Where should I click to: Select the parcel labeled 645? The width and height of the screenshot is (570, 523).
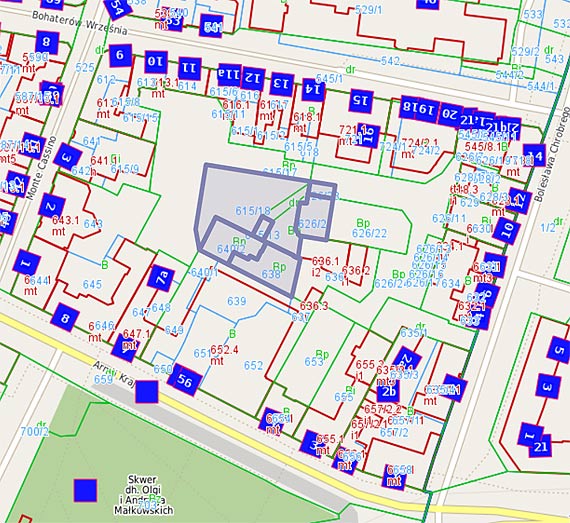click(92, 284)
